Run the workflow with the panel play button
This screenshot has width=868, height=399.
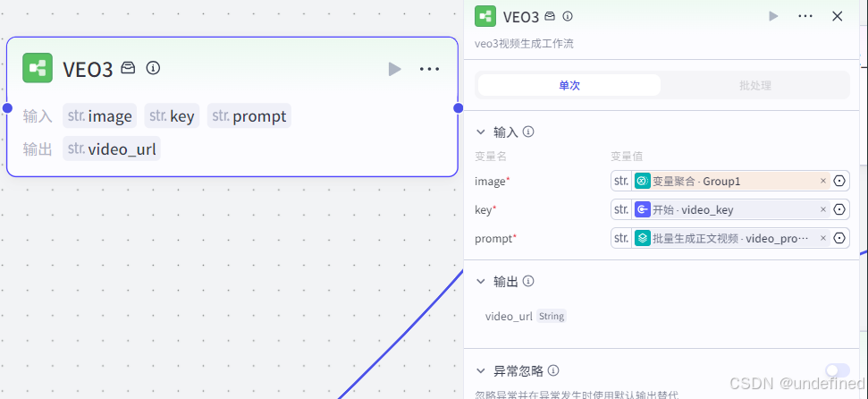coord(773,16)
